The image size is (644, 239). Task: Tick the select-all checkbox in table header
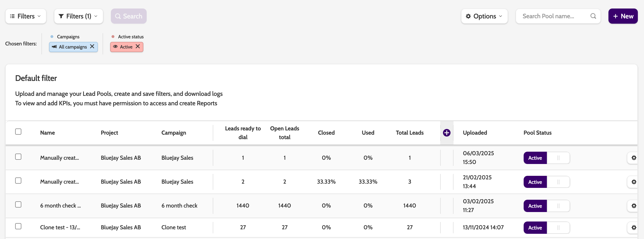pos(18,132)
